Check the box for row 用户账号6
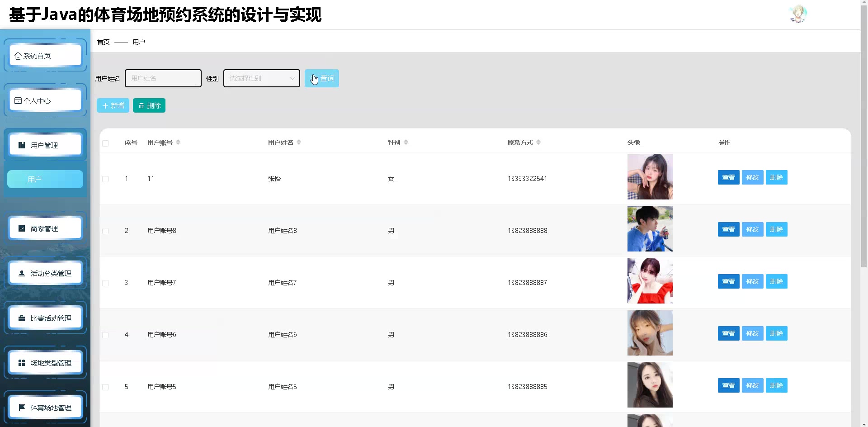 [105, 335]
